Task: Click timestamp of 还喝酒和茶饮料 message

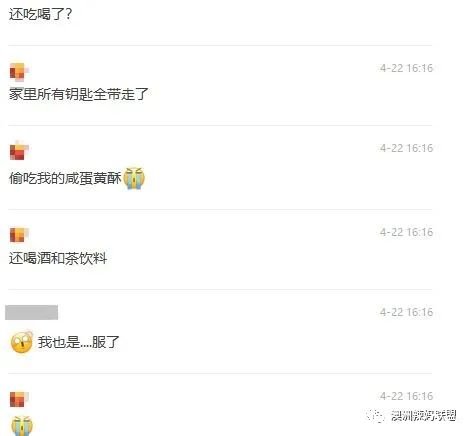Action: 406,232
